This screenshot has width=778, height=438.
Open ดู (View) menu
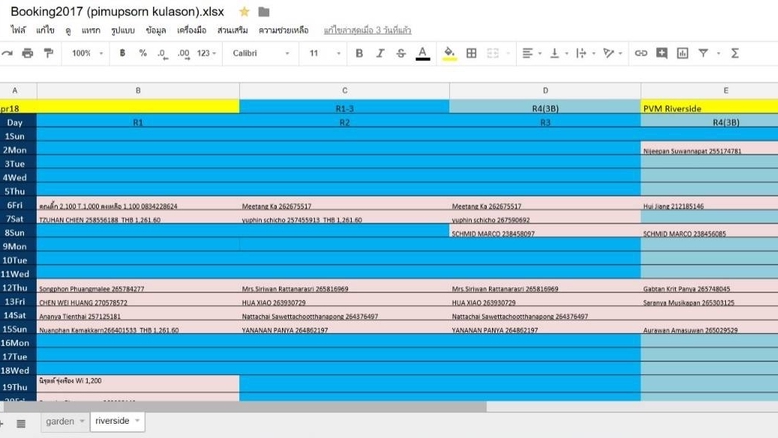[68, 30]
